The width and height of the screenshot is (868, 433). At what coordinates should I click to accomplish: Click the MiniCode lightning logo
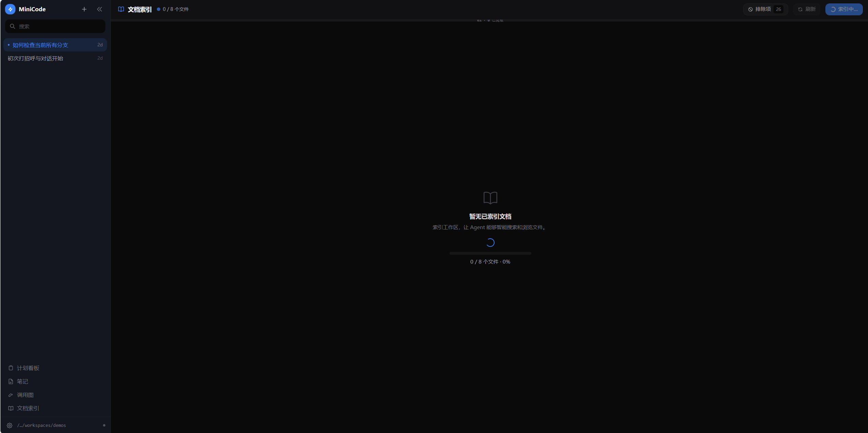10,9
